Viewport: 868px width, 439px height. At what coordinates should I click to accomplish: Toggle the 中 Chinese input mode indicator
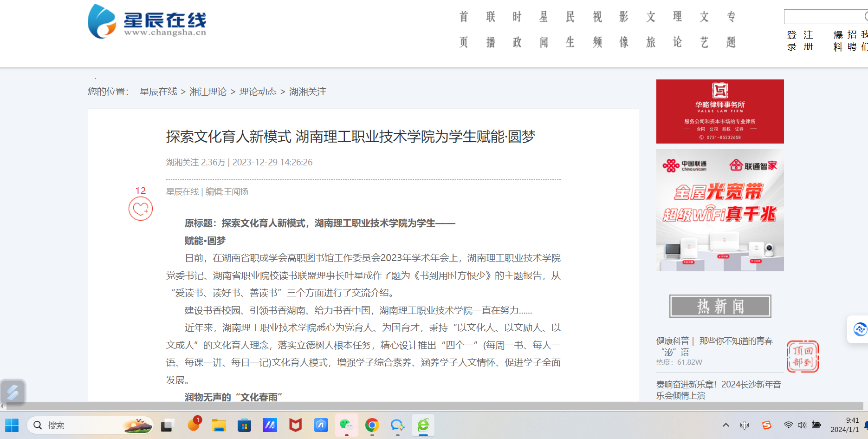click(745, 425)
